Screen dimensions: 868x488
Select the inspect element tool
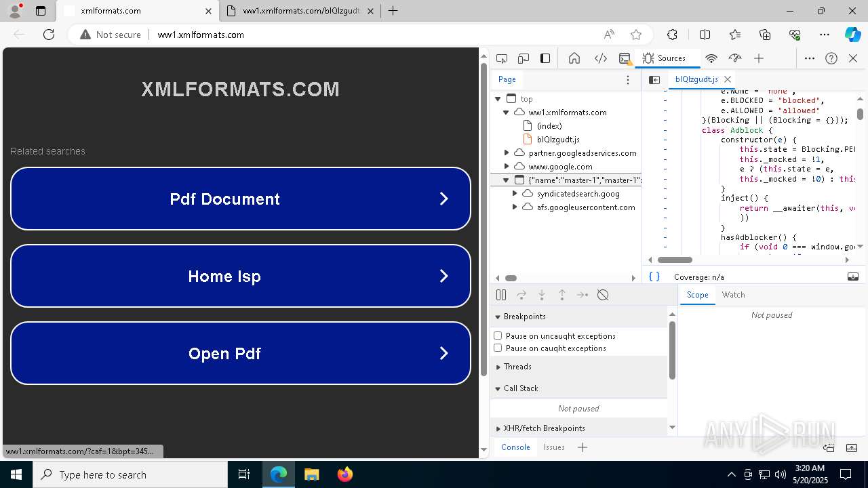502,58
